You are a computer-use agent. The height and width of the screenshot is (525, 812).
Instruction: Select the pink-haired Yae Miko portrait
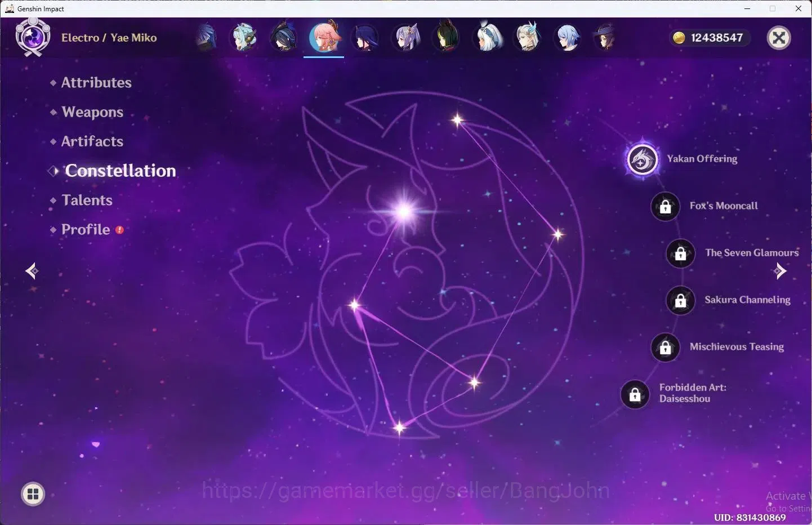(x=324, y=37)
